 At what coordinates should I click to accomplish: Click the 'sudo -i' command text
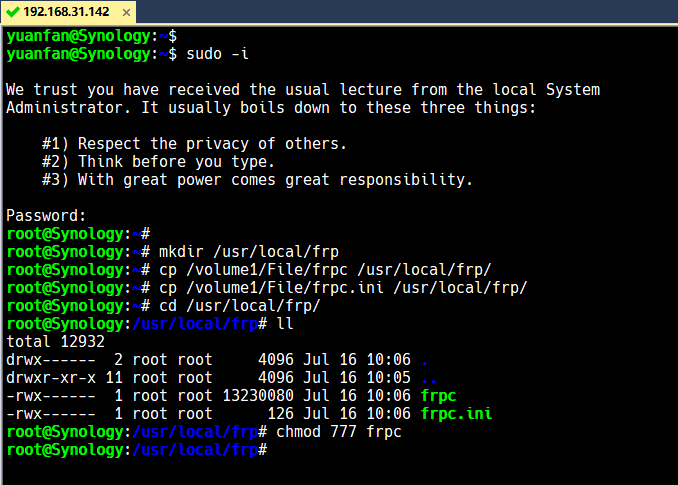pyautogui.click(x=209, y=53)
